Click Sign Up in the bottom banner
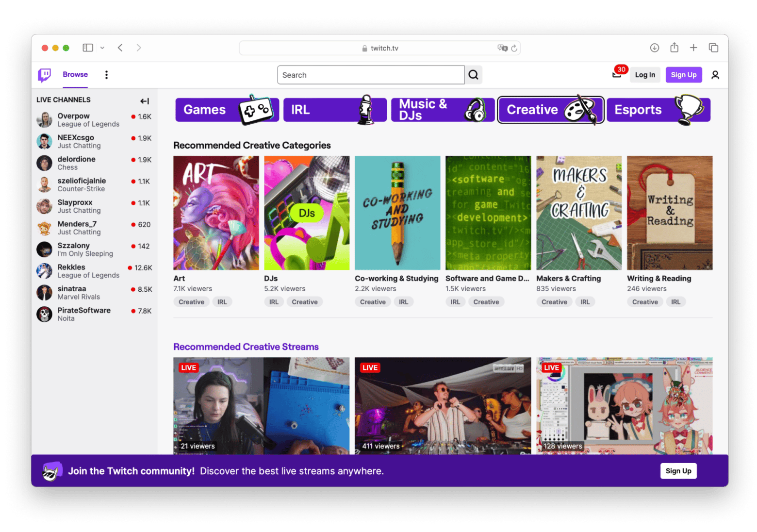The height and width of the screenshot is (532, 757). pos(678,471)
